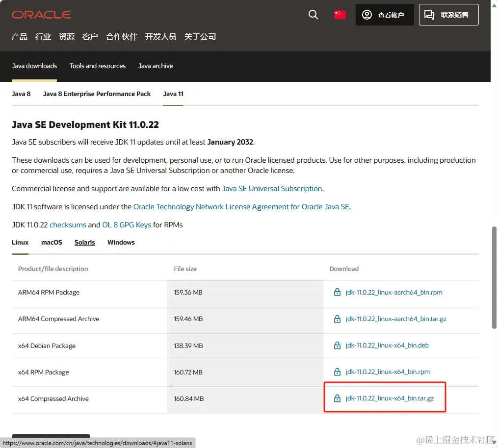The width and height of the screenshot is (498, 448).
Task: Click the '159.36 MB' file size
Action: (x=188, y=293)
